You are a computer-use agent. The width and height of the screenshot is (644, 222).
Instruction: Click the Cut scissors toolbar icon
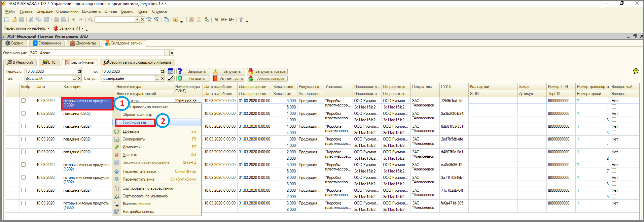pyautogui.click(x=31, y=20)
